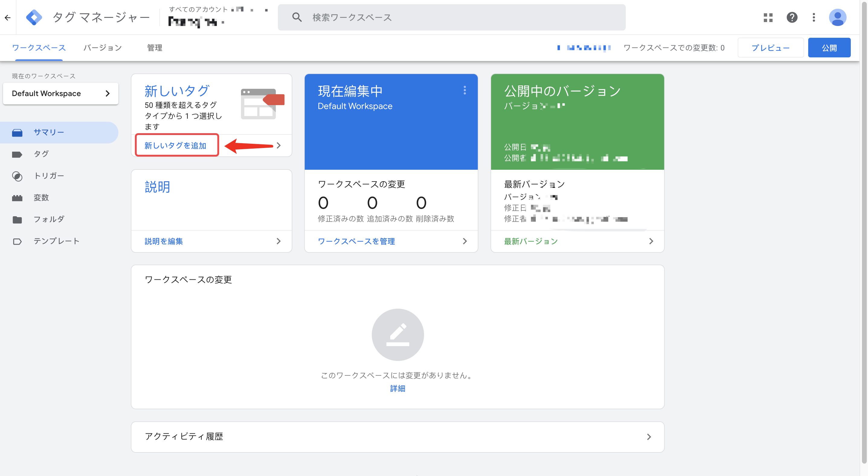Click the タグ tag icon in sidebar

pos(17,154)
